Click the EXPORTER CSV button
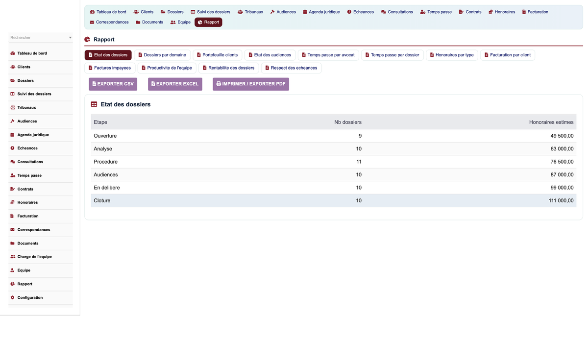 113,84
